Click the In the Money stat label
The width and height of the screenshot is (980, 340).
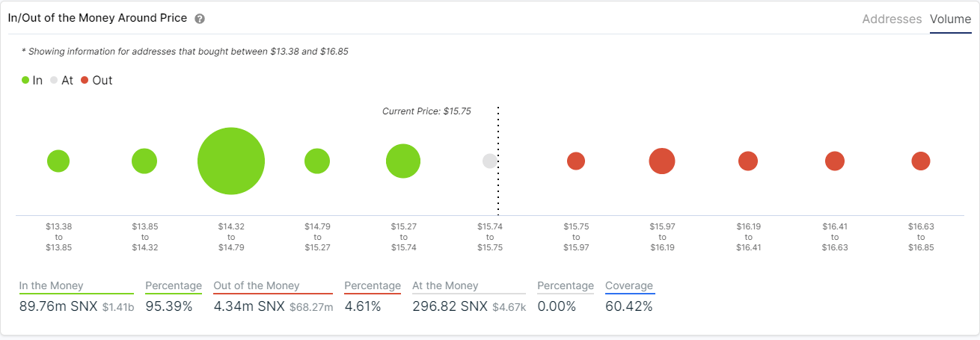click(52, 285)
